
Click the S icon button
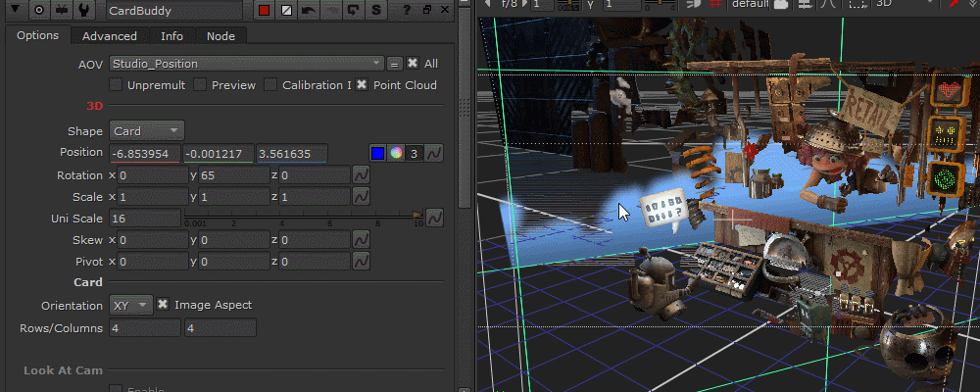pos(375,10)
